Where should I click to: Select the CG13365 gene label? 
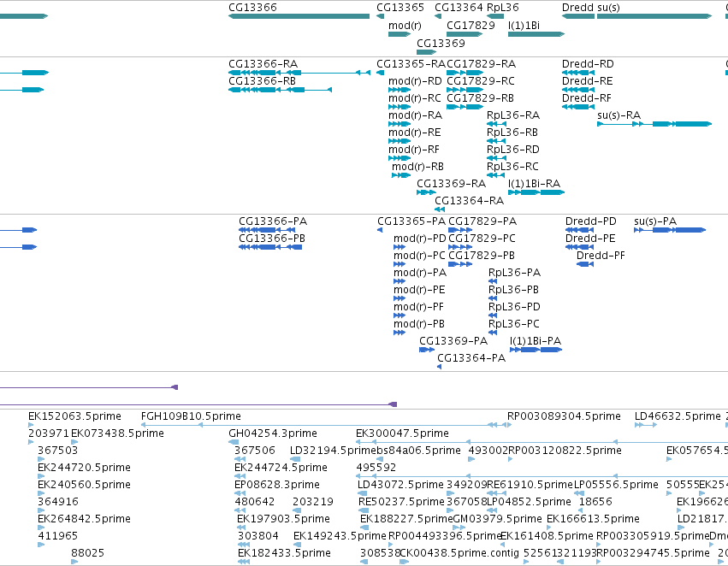tap(400, 8)
